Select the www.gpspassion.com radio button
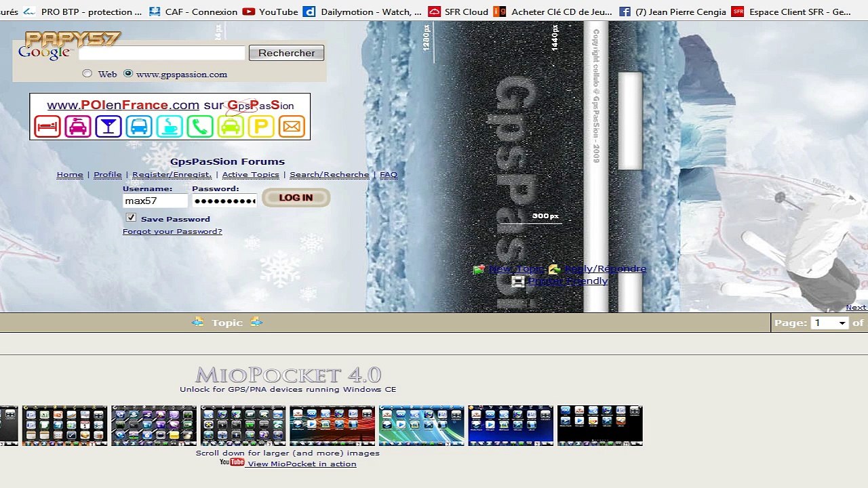This screenshot has height=488, width=868. 128,73
